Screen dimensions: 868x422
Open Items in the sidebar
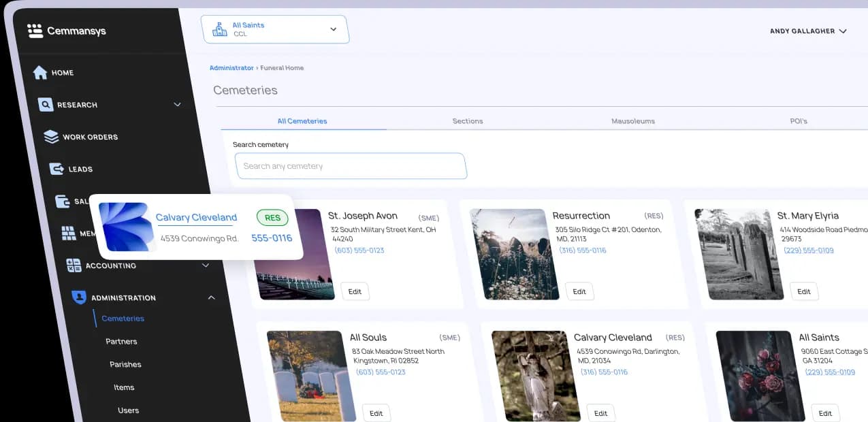tap(124, 387)
